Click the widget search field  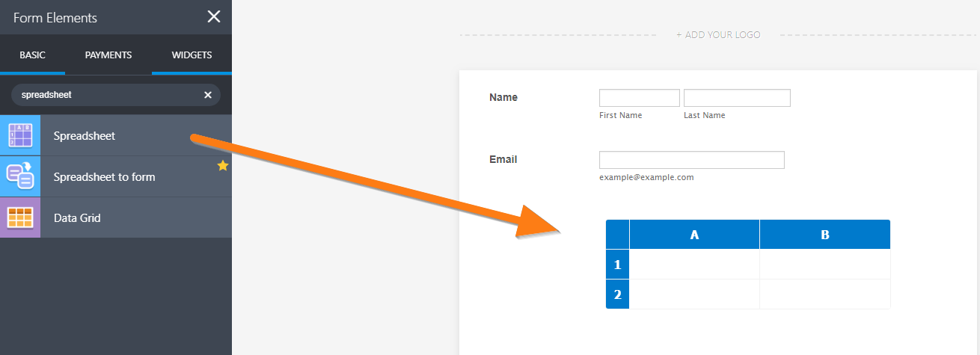pyautogui.click(x=105, y=95)
